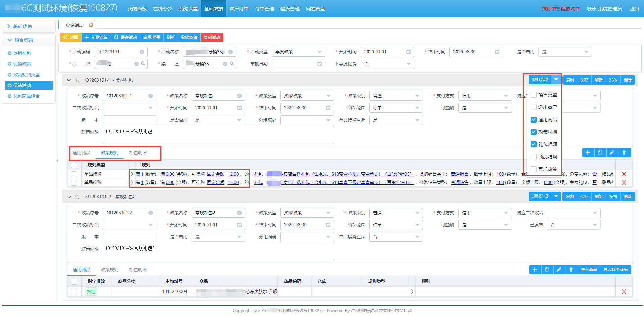
Task: Open the 结束时间 calendar in activity header
Action: 497,52
